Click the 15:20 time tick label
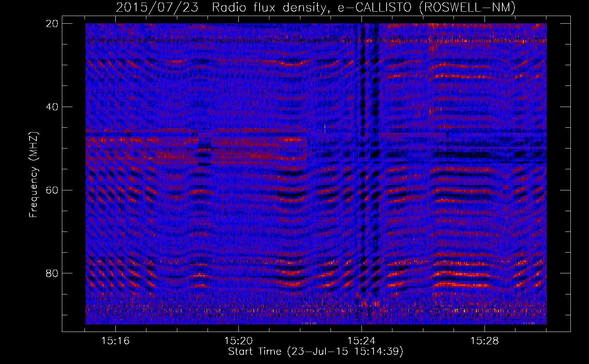The image size is (589, 364). point(238,341)
